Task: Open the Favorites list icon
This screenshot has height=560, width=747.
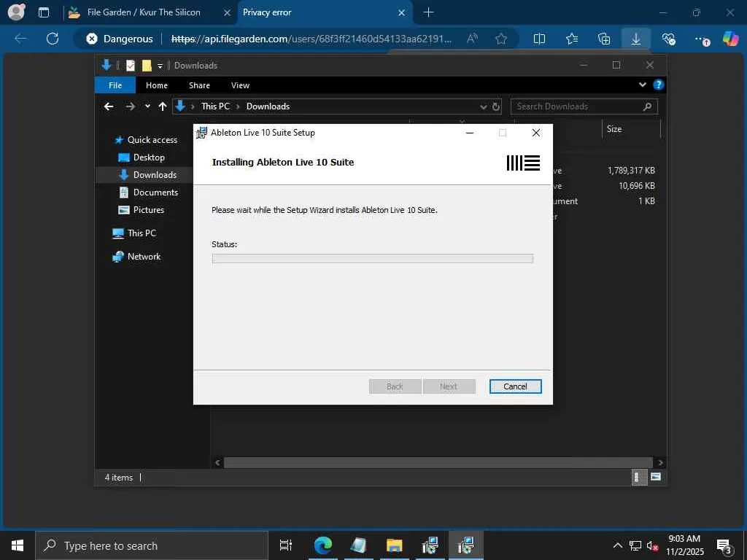Action: [x=572, y=39]
